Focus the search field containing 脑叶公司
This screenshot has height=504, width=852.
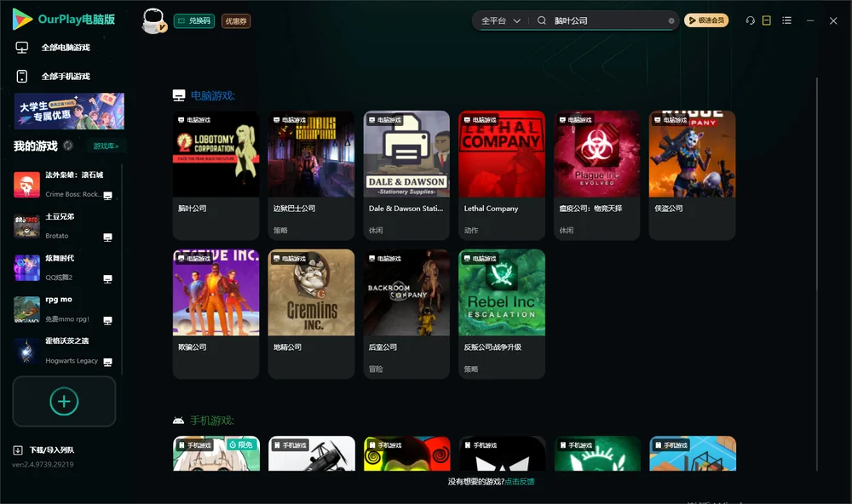608,20
